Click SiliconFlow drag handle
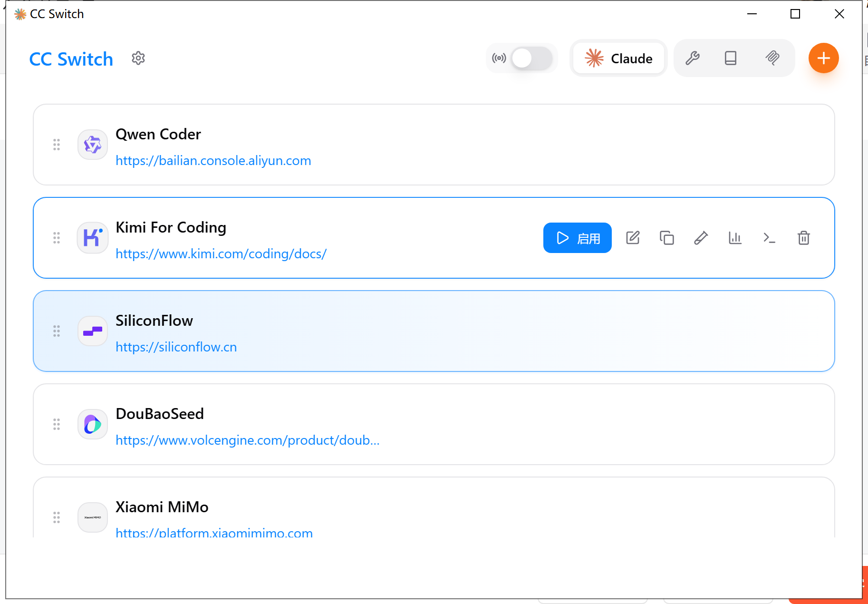 point(57,331)
